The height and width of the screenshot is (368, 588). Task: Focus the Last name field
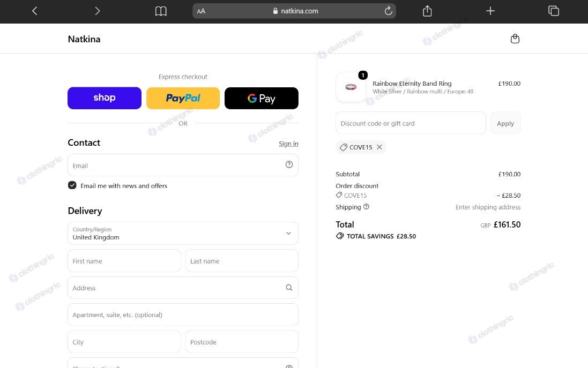pyautogui.click(x=242, y=261)
